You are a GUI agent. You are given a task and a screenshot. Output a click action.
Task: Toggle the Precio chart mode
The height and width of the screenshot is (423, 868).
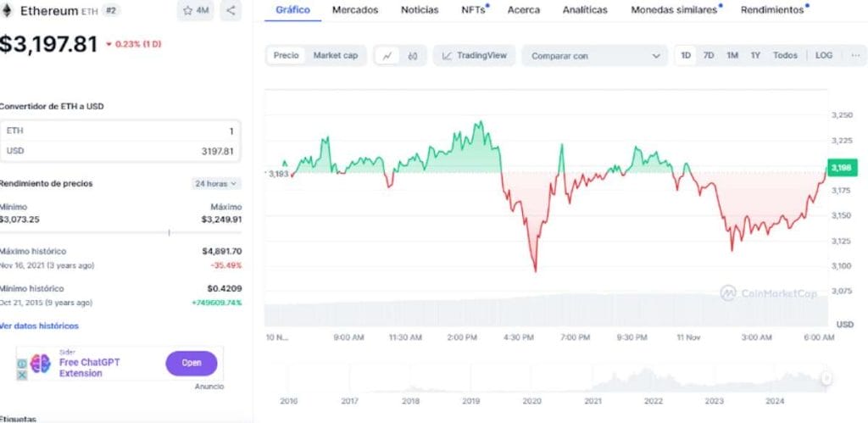pos(287,55)
